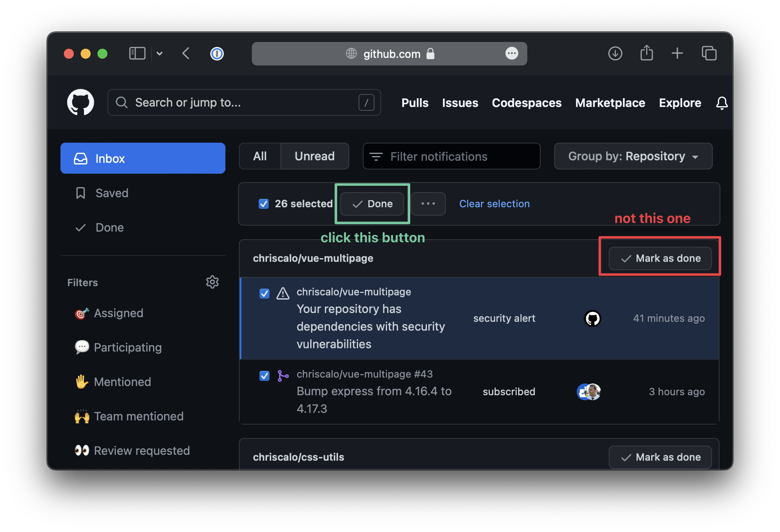The width and height of the screenshot is (780, 532).
Task: Click the pull request icon on notification #43
Action: [x=283, y=376]
